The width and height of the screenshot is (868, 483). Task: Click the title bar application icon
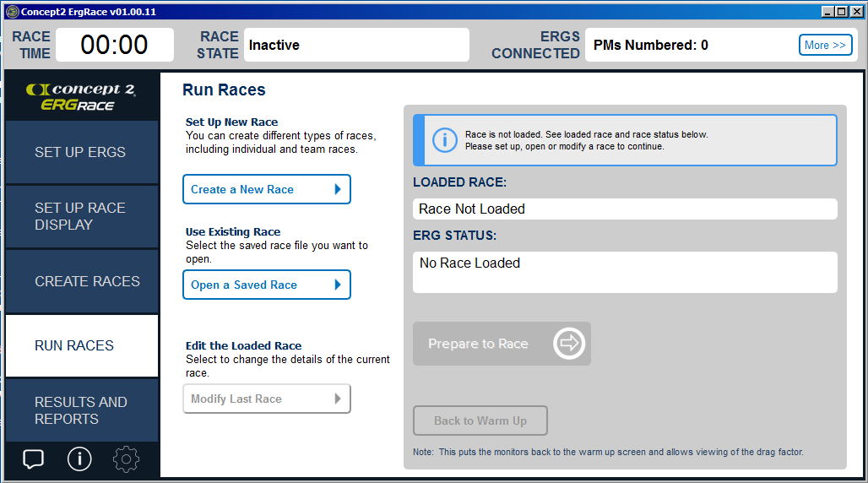click(x=12, y=12)
